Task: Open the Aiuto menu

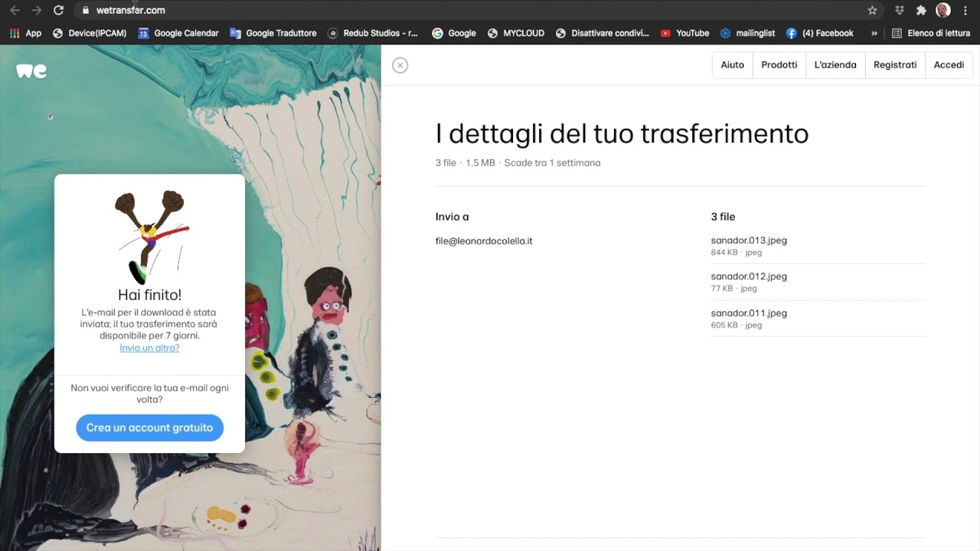Action: tap(732, 65)
